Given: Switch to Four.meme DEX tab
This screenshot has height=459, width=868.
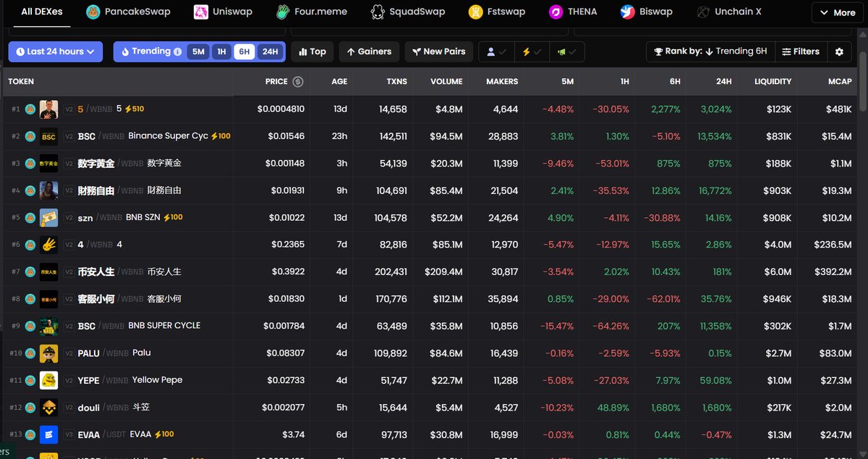Looking at the screenshot, I should point(312,12).
